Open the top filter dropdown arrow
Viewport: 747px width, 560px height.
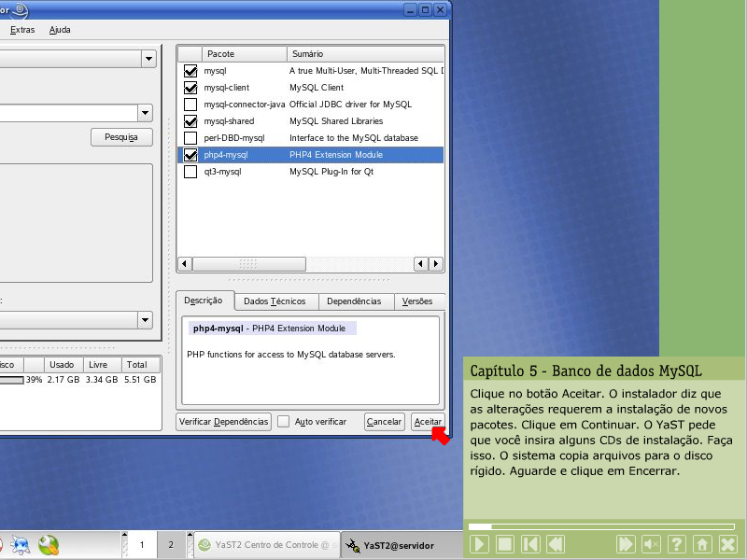tap(148, 59)
